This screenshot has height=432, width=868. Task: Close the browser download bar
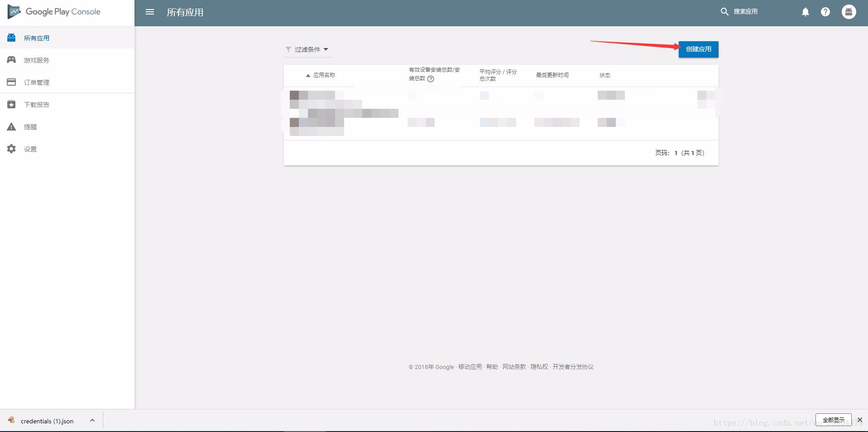(x=860, y=420)
